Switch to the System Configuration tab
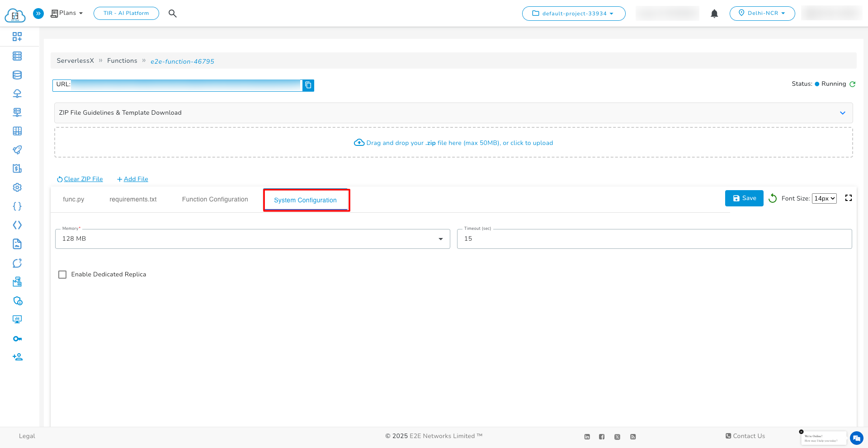The height and width of the screenshot is (448, 868). coord(306,200)
